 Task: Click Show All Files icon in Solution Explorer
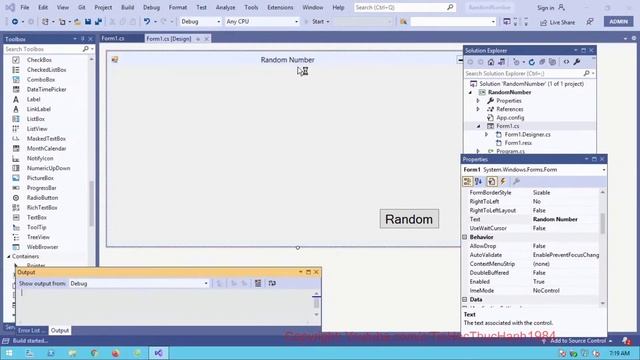552,62
